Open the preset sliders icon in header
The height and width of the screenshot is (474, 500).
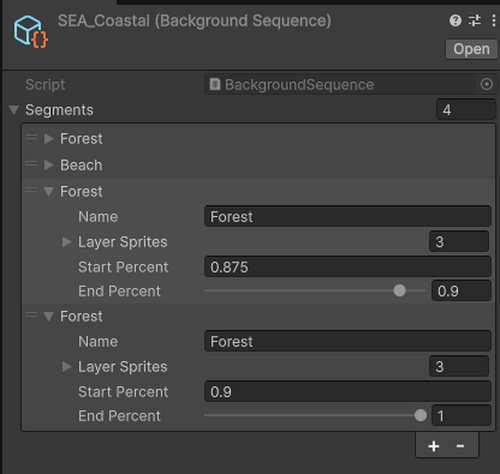(475, 21)
